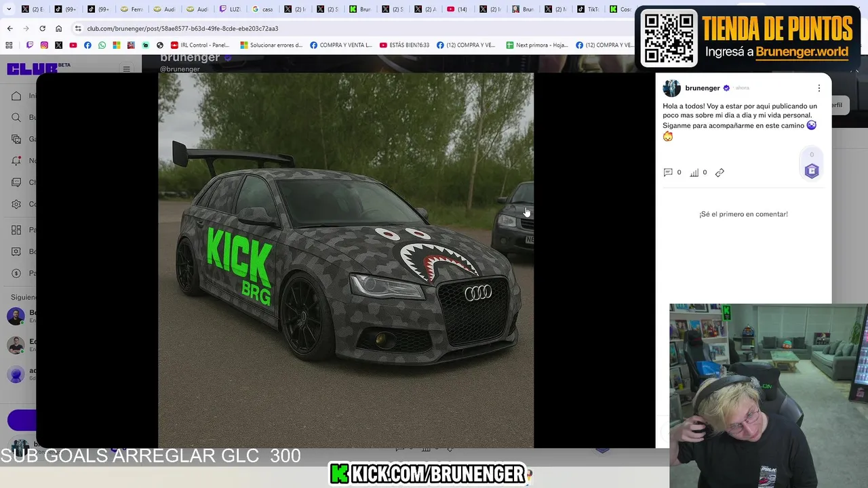
Task: Open ESTÁS BIEN?6:33 YouTube bookmark
Action: (404, 45)
